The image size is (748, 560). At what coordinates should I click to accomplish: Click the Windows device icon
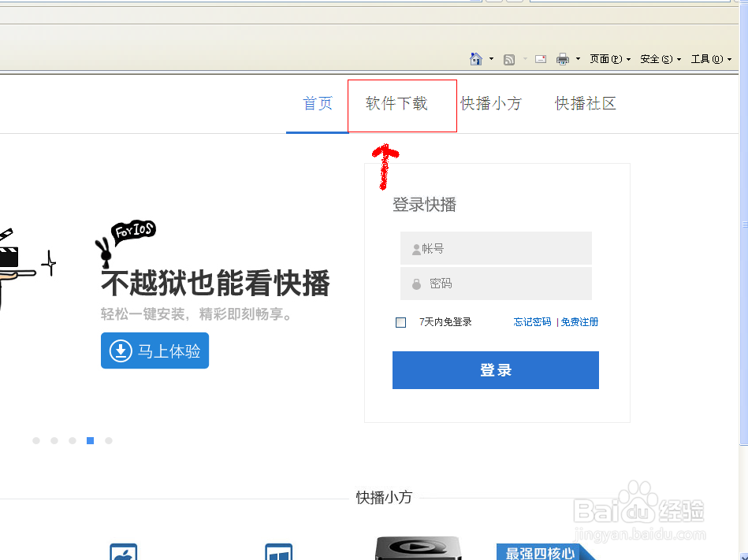coord(278,552)
